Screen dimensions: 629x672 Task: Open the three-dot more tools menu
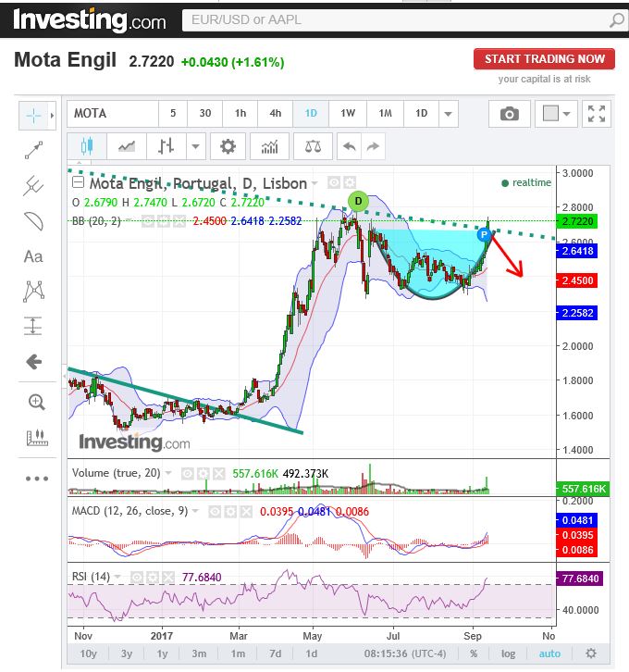[x=37, y=479]
